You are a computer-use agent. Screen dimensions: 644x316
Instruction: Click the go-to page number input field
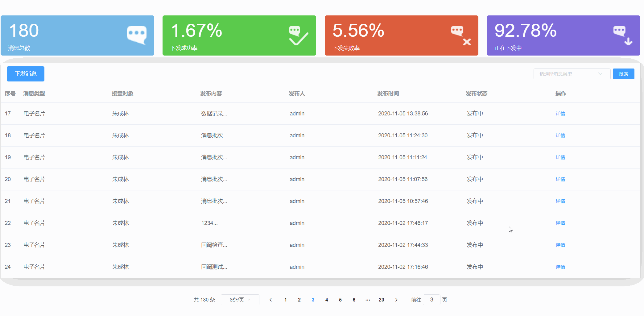(x=431, y=300)
